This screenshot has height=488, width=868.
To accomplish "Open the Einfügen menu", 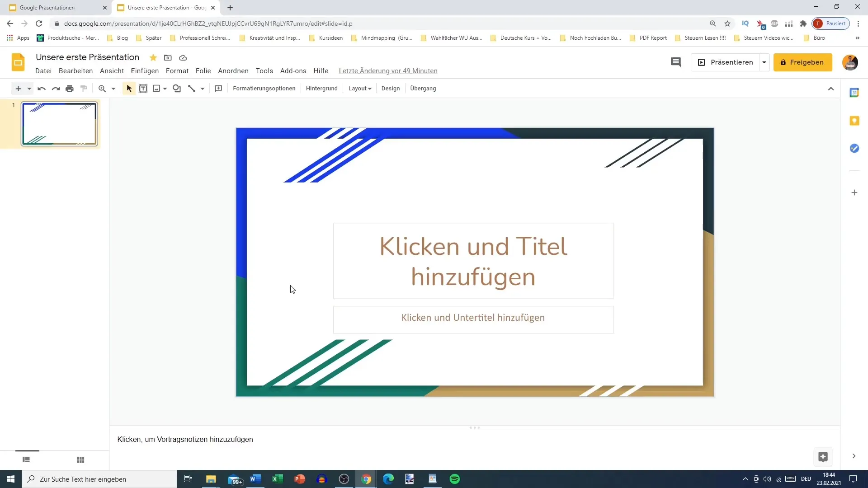I will click(x=145, y=71).
